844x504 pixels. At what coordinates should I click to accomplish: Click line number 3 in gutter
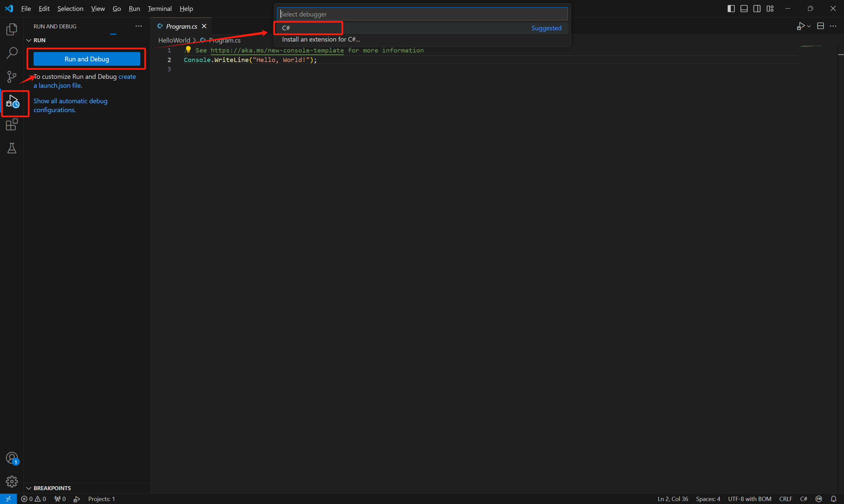pos(169,69)
